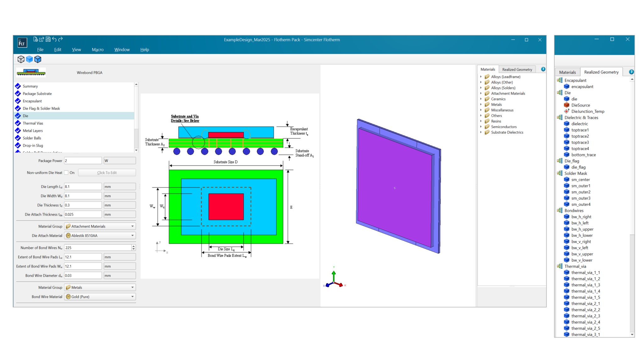
Task: Click the Undo arrow icon
Action: 54,39
